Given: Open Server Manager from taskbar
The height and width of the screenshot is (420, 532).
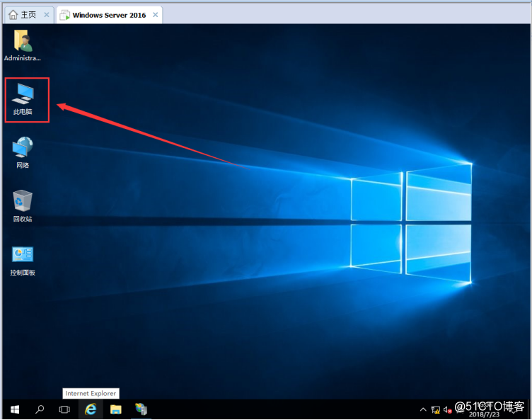Looking at the screenshot, I should [x=141, y=409].
